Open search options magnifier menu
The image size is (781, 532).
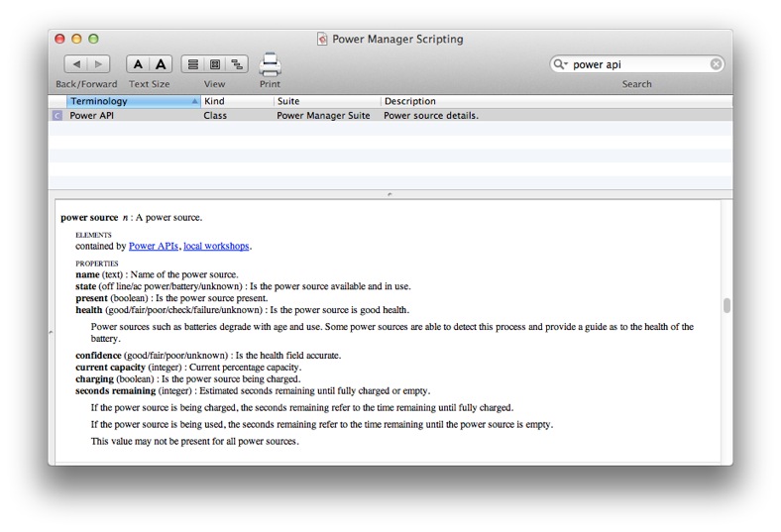(x=560, y=64)
